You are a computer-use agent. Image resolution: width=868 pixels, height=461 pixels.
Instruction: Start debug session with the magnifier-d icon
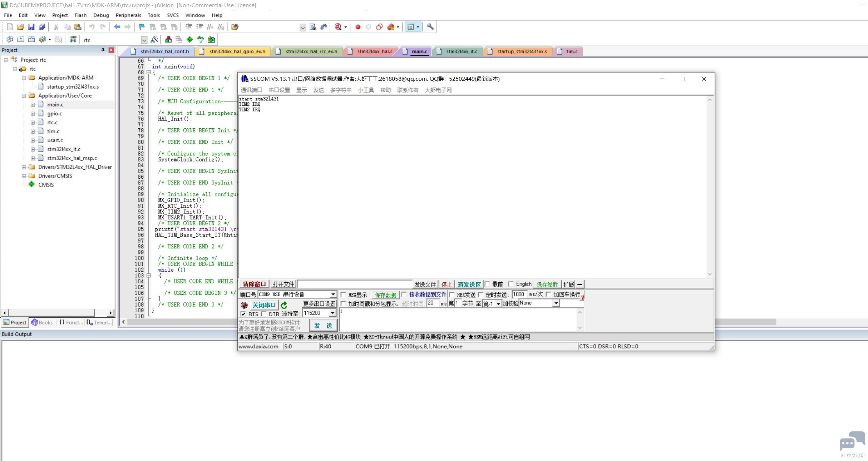point(338,27)
